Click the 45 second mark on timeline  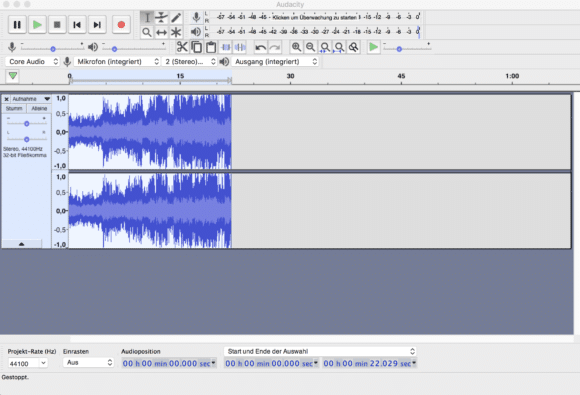(401, 76)
